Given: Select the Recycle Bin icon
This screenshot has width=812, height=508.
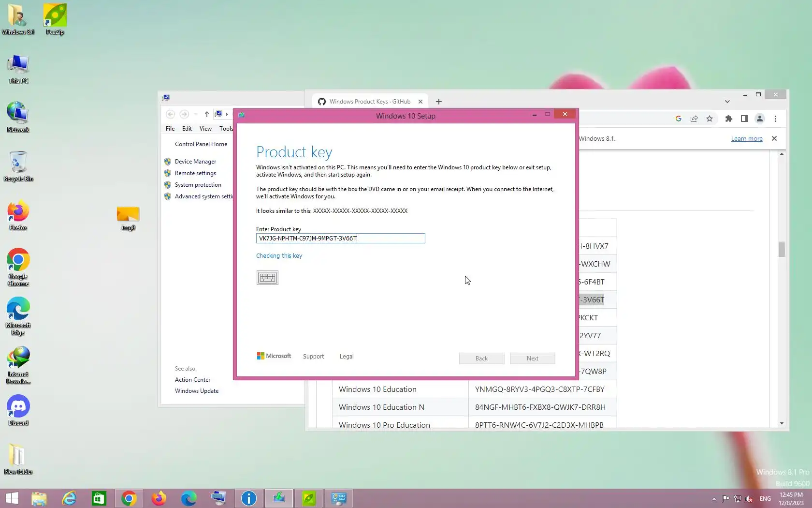Looking at the screenshot, I should pyautogui.click(x=18, y=166).
